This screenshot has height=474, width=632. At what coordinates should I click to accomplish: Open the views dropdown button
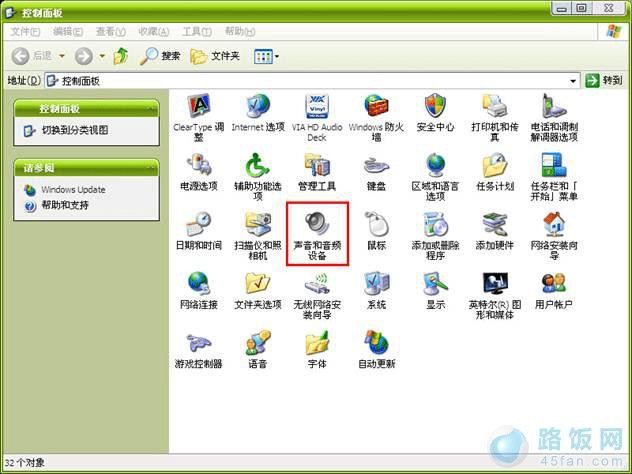click(x=266, y=56)
